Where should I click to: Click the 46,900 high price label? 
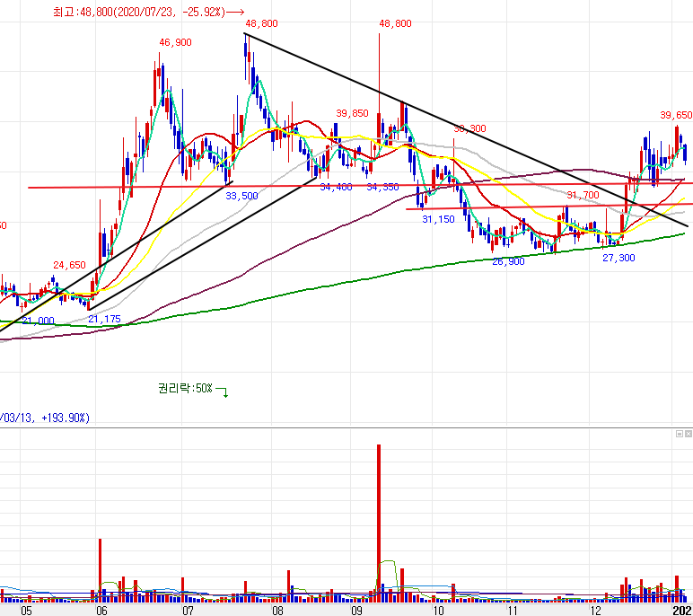point(175,42)
